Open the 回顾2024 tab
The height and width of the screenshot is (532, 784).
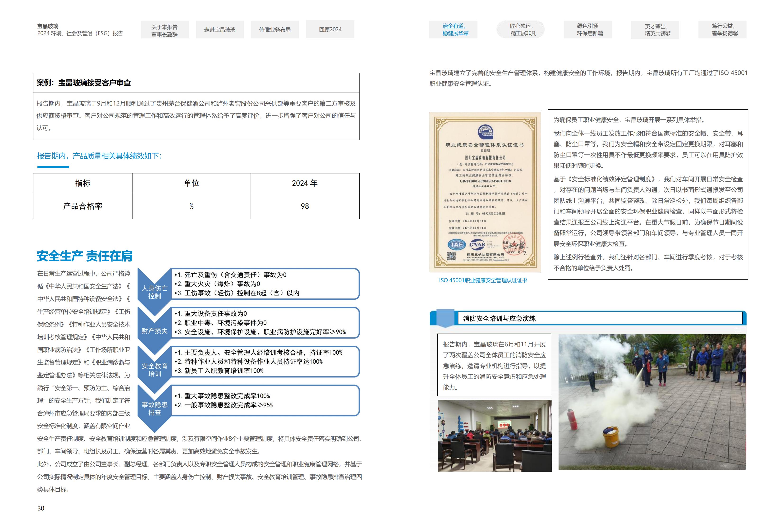coord(330,30)
